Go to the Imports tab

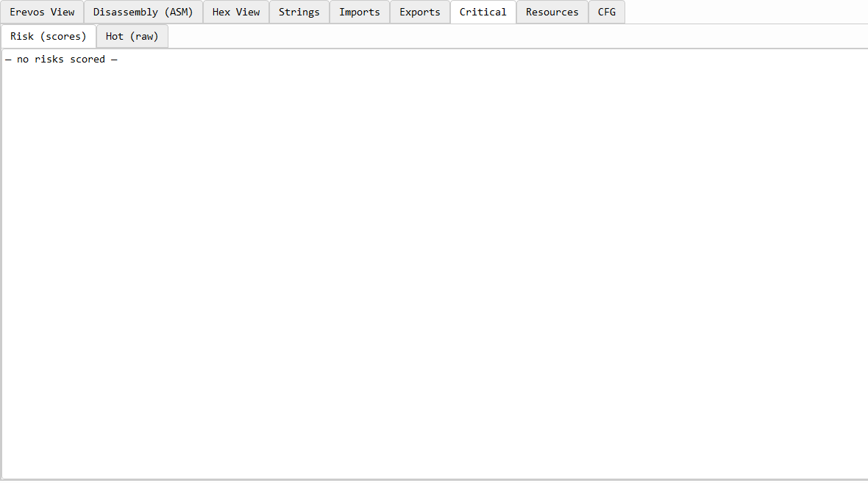pyautogui.click(x=360, y=12)
